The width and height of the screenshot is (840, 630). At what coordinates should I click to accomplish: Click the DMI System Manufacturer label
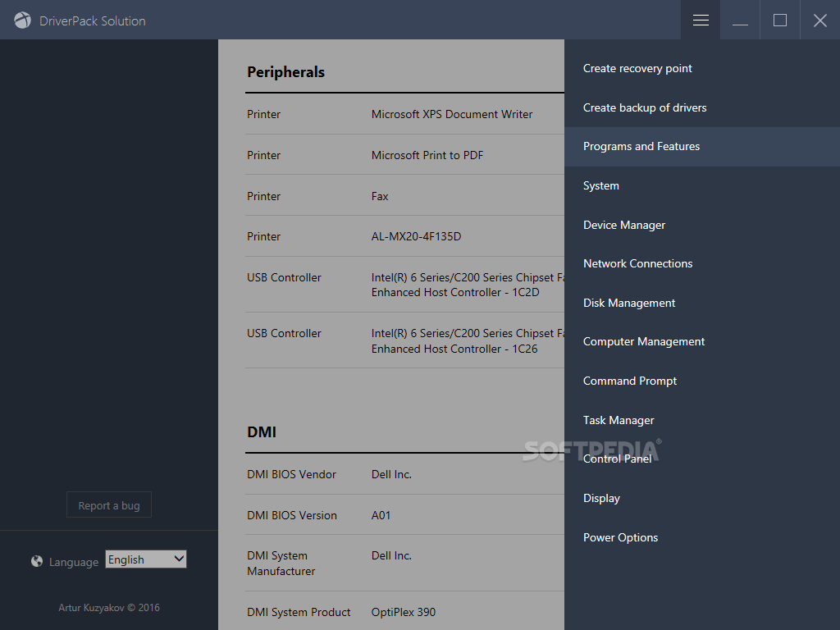[x=281, y=564]
